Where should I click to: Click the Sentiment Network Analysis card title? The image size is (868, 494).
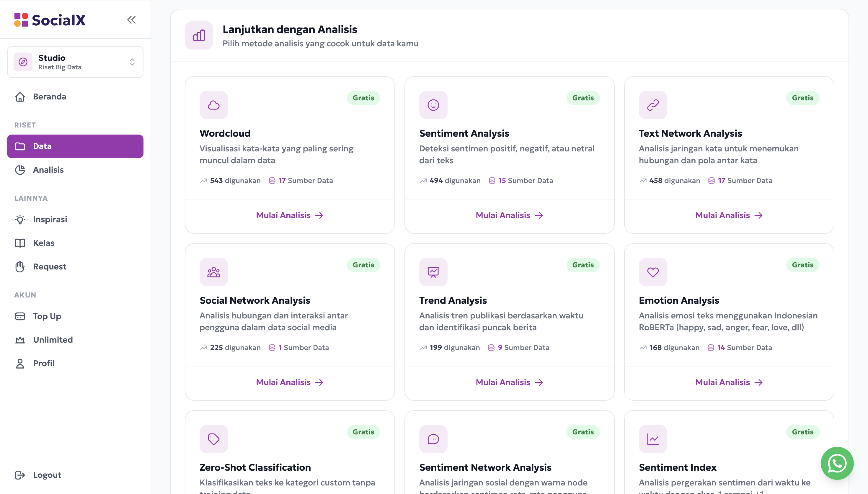coord(485,467)
